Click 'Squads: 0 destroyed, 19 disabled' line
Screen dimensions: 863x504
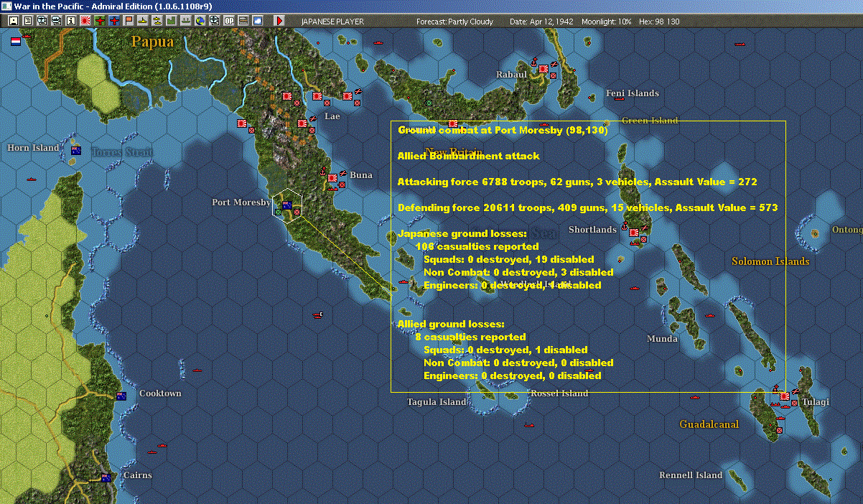[x=509, y=259]
